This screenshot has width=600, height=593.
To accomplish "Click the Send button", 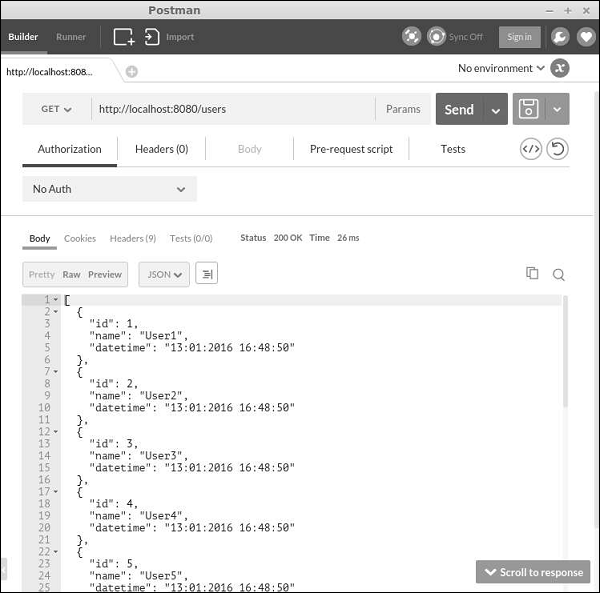I will [460, 109].
